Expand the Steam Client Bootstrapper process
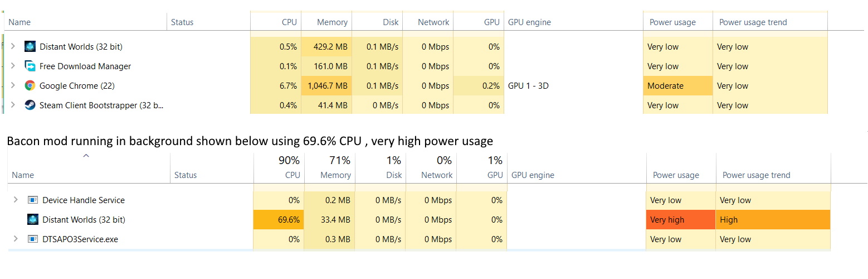The image size is (868, 279). tap(13, 105)
